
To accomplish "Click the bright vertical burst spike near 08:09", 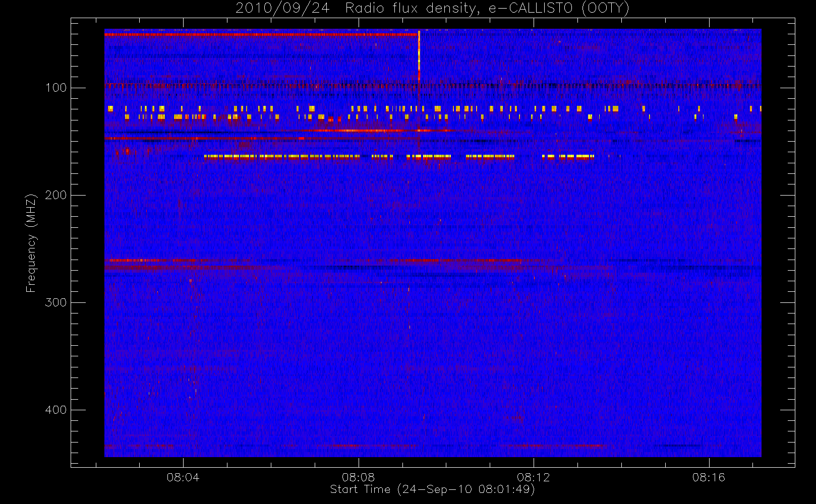I will 419,56.
